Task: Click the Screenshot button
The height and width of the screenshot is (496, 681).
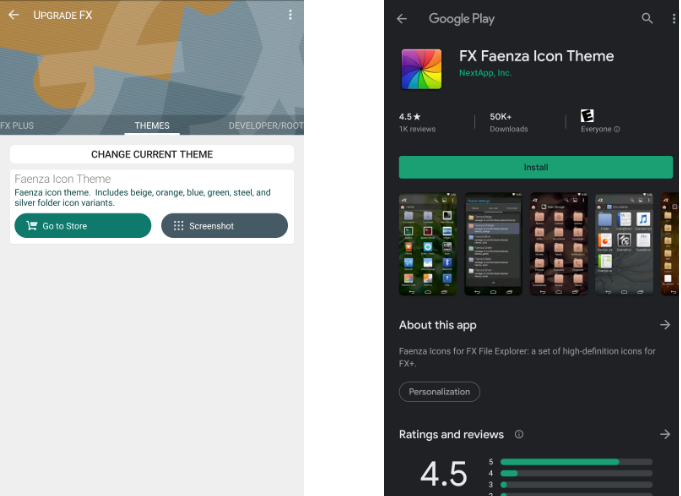Action: tap(225, 225)
